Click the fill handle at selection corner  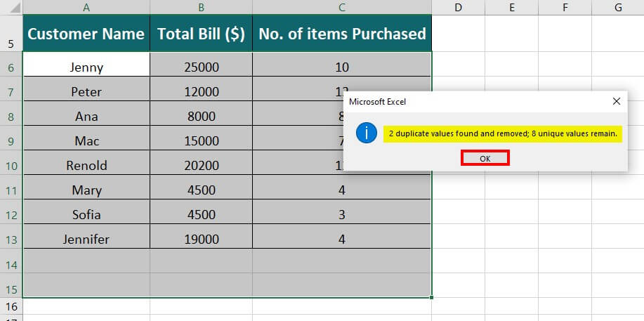[x=432, y=297]
